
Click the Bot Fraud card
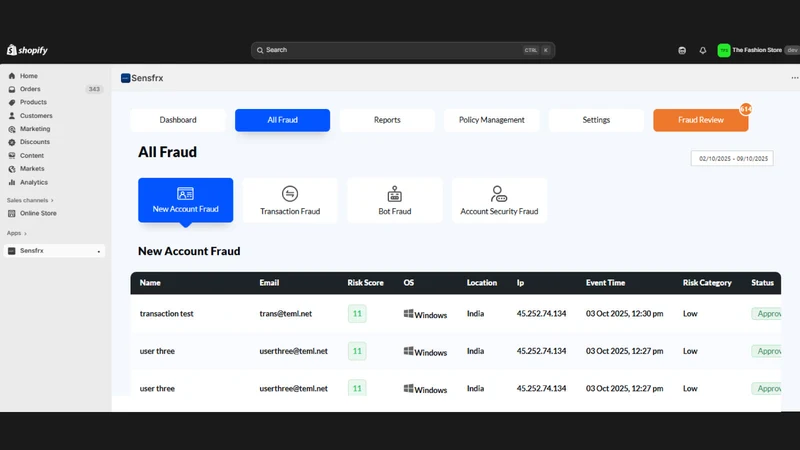394,200
